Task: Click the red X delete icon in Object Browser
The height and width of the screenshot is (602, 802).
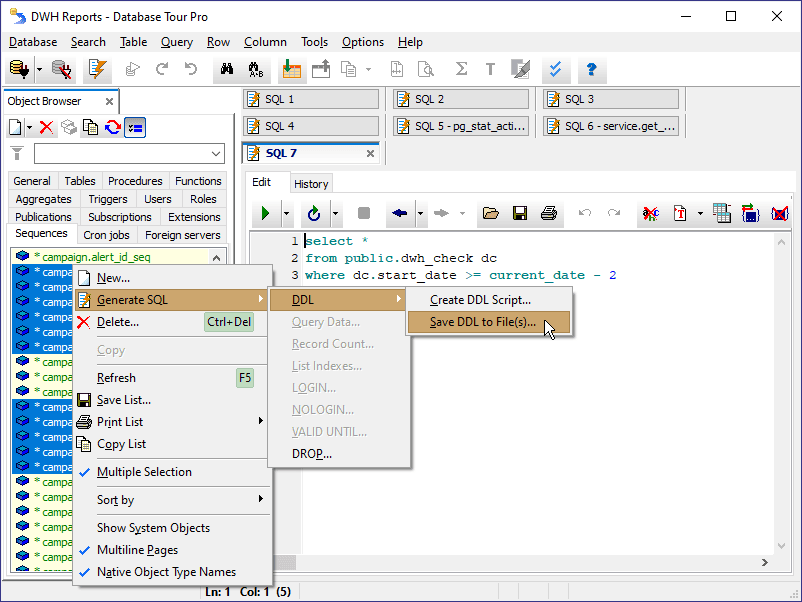Action: click(46, 127)
